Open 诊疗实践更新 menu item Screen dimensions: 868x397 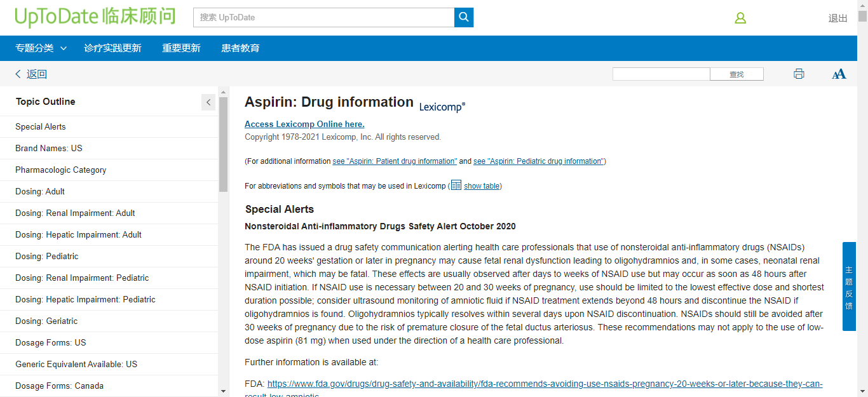click(x=112, y=48)
